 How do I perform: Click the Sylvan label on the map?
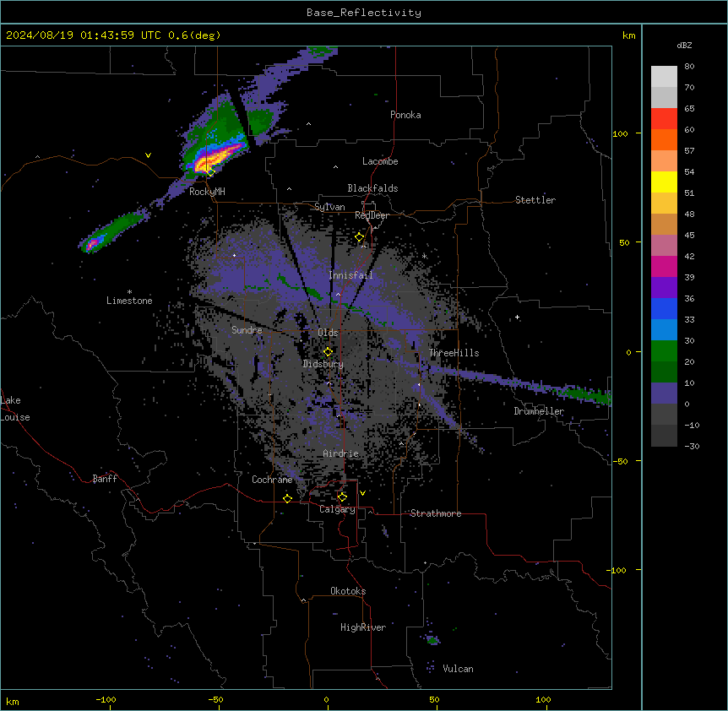pyautogui.click(x=329, y=207)
